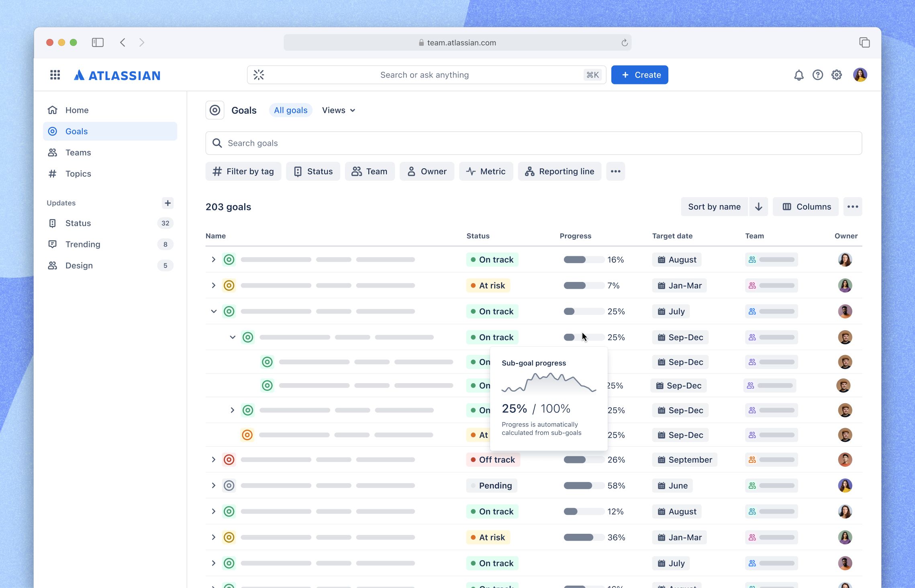Expand the Off track goal row

213,459
